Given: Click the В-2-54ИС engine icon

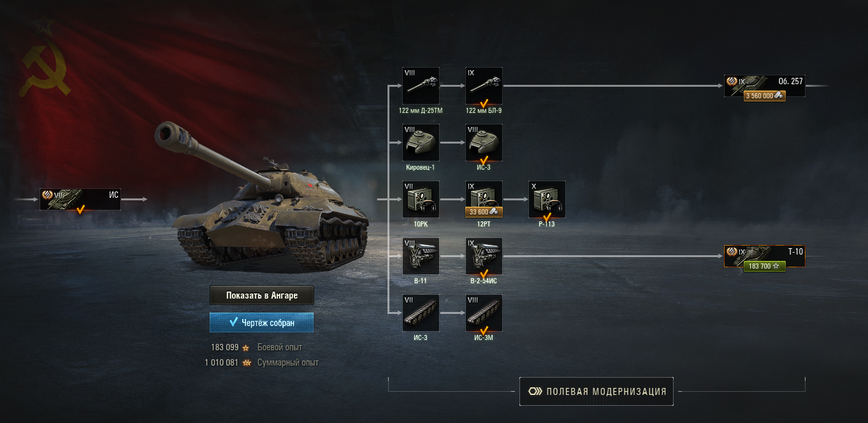Looking at the screenshot, I should click(484, 256).
